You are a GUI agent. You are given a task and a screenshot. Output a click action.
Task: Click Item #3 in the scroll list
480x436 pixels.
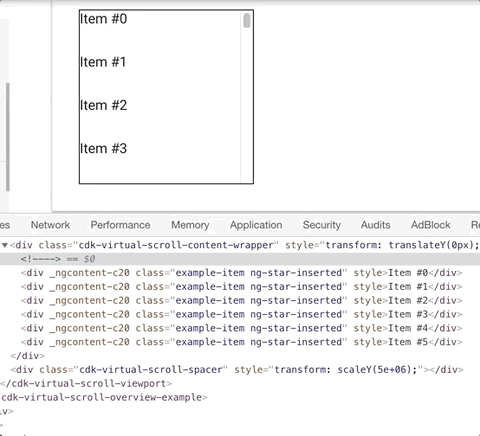103,149
